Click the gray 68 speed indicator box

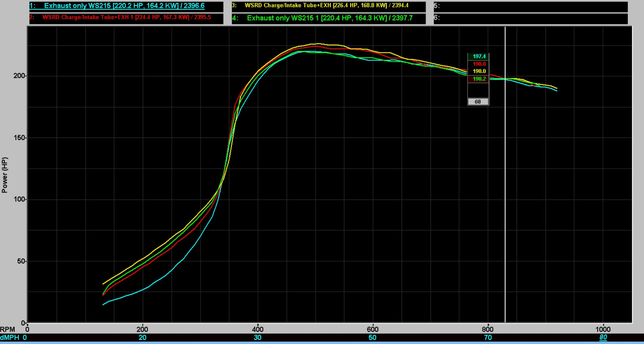click(x=478, y=101)
